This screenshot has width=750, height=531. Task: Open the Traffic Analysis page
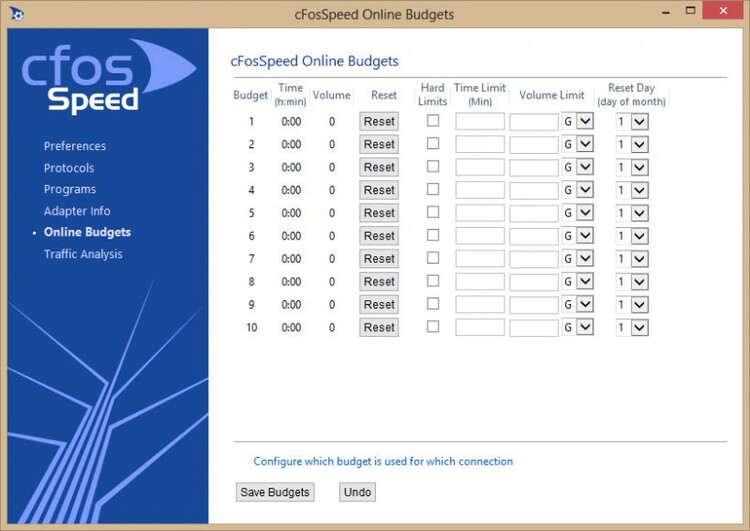coord(83,254)
